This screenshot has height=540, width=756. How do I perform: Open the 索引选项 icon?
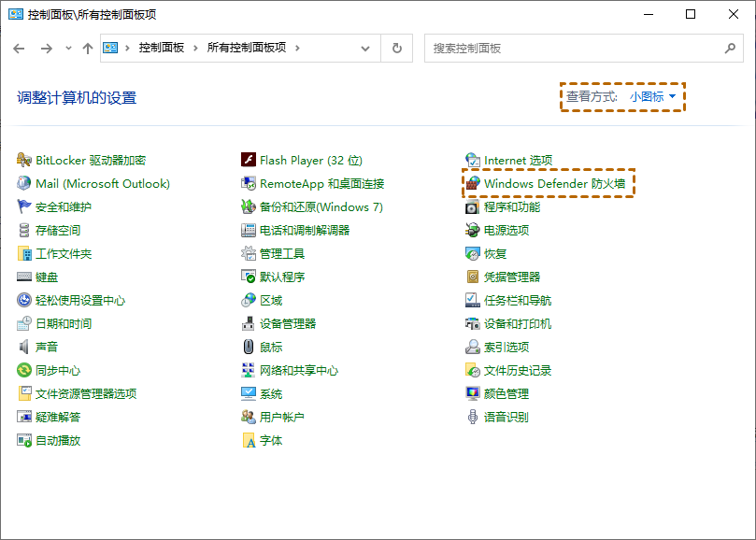[x=473, y=347]
